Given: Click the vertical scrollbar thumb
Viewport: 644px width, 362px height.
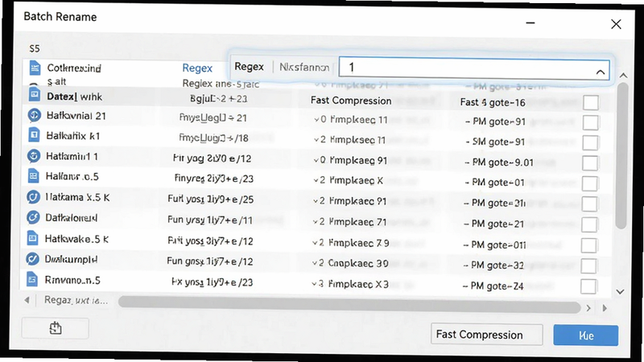Looking at the screenshot, I should 621,156.
